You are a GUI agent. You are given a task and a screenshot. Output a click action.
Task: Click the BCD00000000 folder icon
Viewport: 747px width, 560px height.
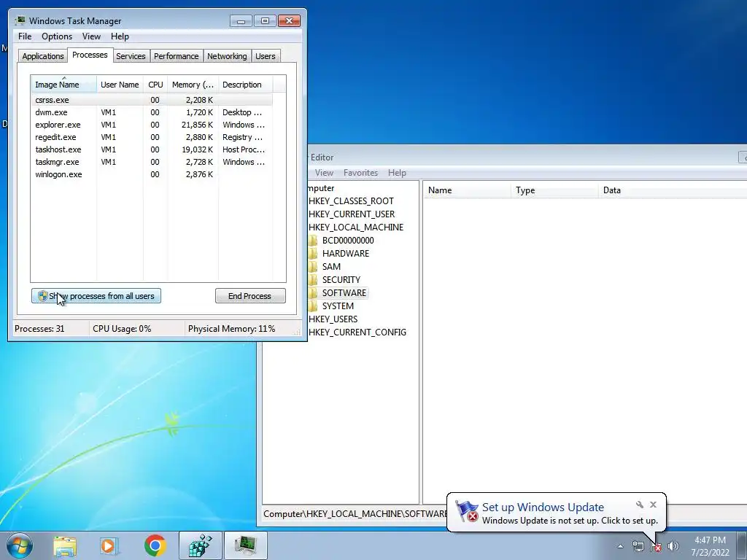coord(313,241)
